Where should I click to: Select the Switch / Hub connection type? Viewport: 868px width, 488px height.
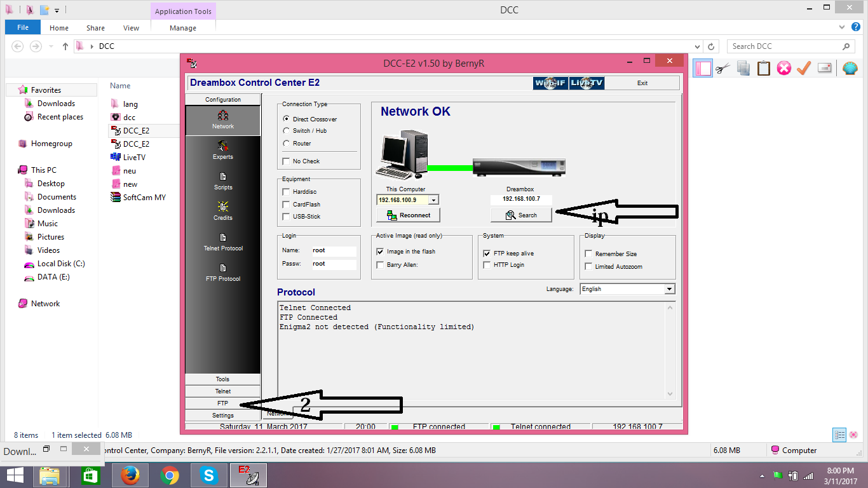(x=287, y=131)
